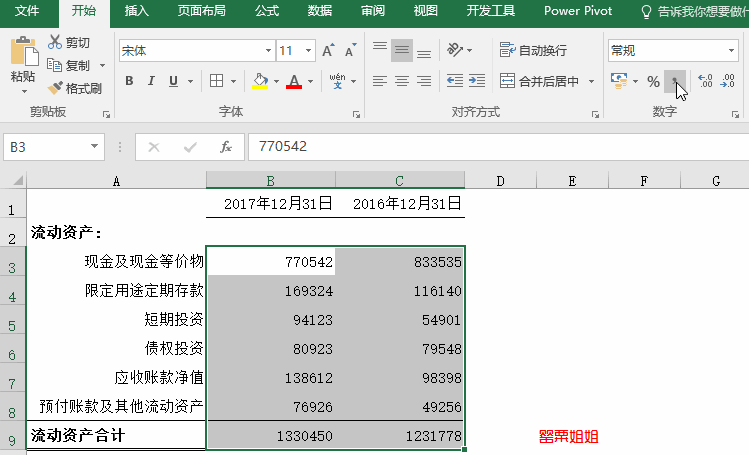Decrease decimal places

(728, 81)
